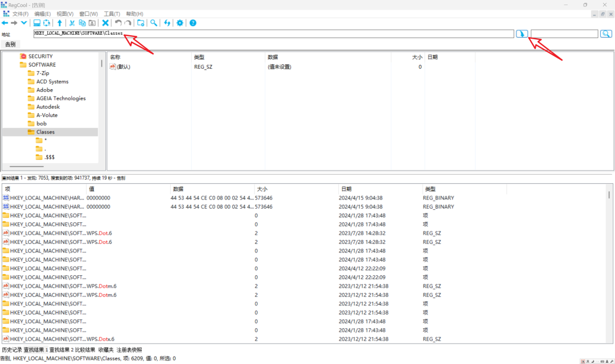The height and width of the screenshot is (364, 615).
Task: Select the .$$$ subkey in tree
Action: pyautogui.click(x=49, y=157)
